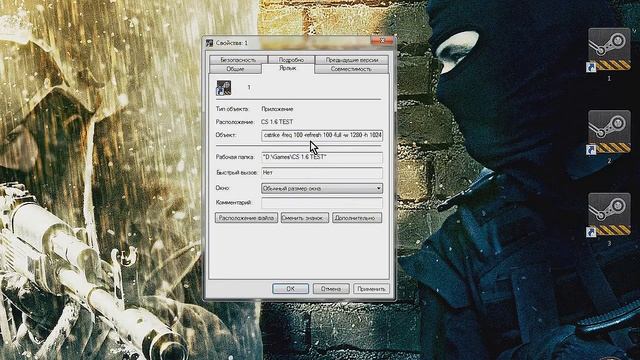Close the Свойства dialog window

click(x=382, y=40)
